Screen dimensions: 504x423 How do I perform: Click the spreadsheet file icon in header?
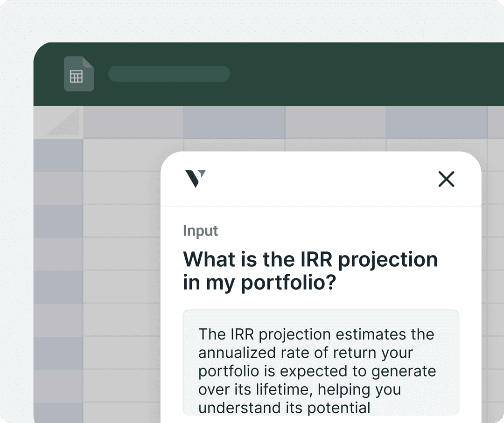[78, 74]
